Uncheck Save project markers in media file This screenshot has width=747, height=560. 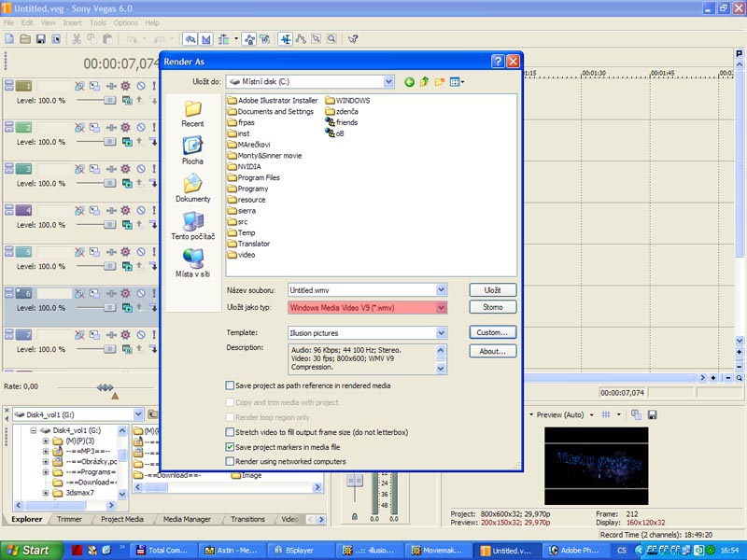click(230, 447)
